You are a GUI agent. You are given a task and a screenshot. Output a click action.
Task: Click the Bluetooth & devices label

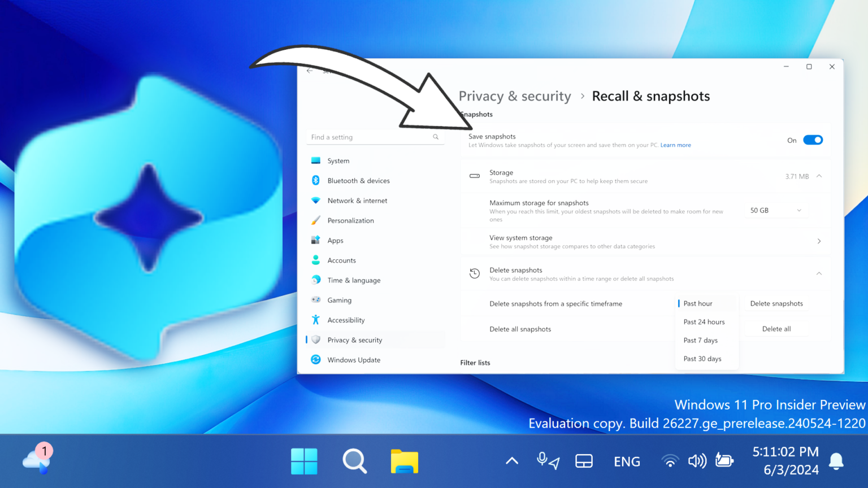point(358,181)
